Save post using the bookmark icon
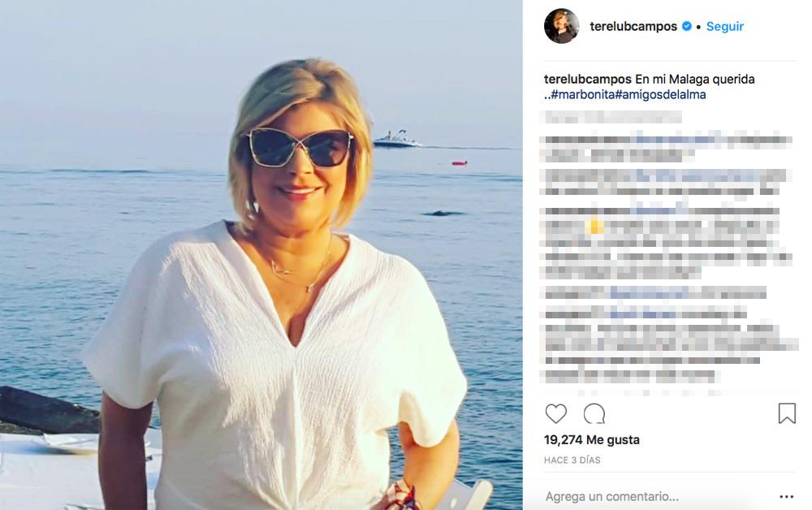The height and width of the screenshot is (510, 812). (x=787, y=413)
